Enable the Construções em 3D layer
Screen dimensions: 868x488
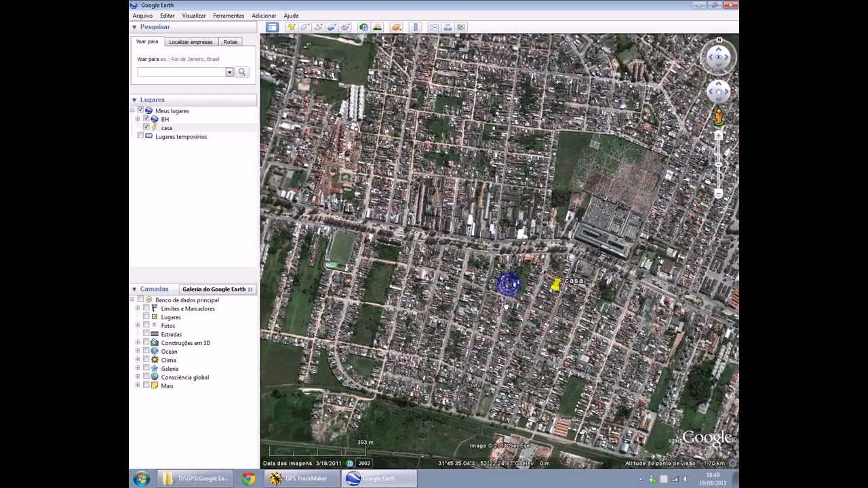(x=146, y=343)
